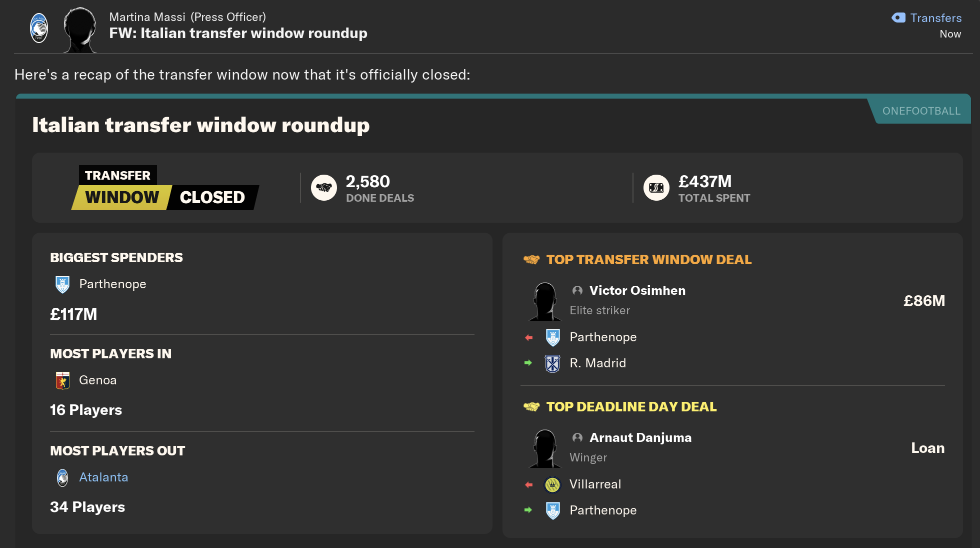
Task: Click the Transfers tag icon
Action: (x=898, y=18)
